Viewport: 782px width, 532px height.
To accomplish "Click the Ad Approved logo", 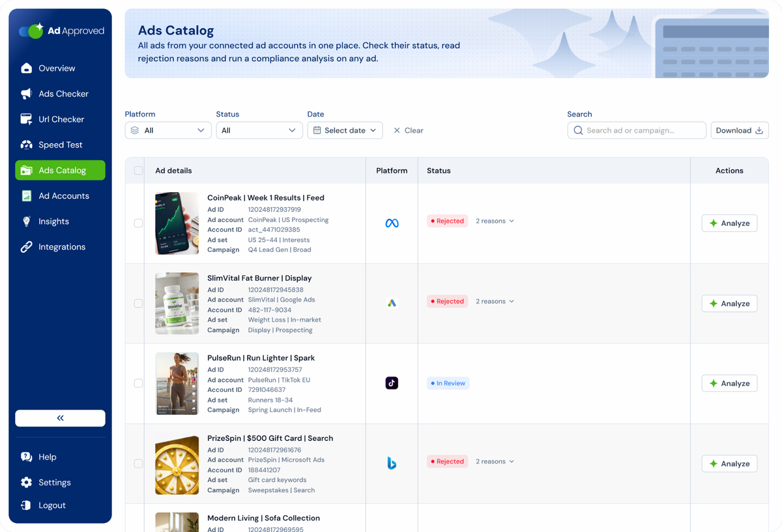I will (61, 31).
